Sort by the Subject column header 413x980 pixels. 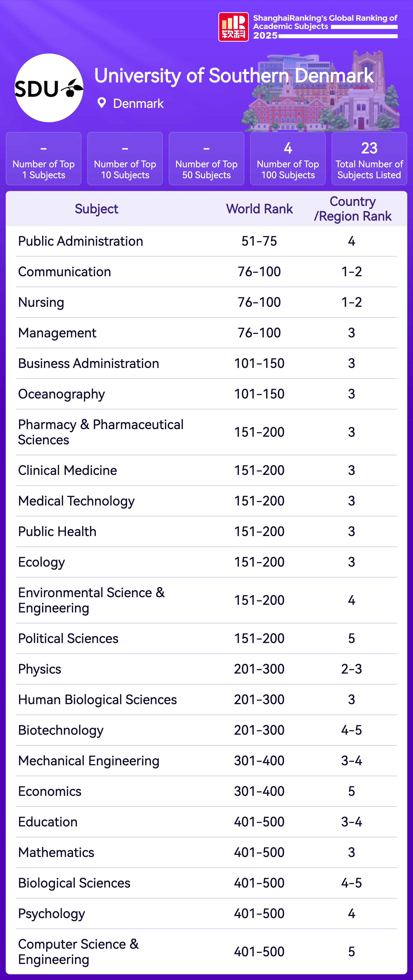(96, 209)
